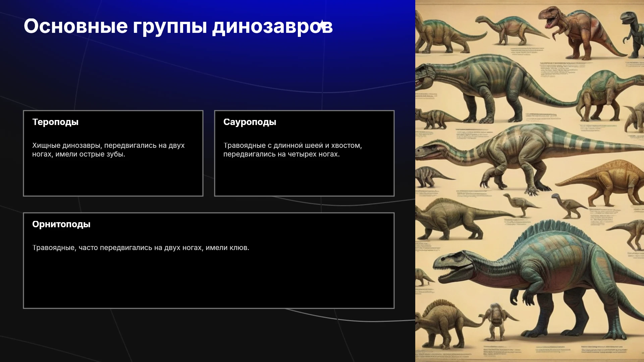This screenshot has width=644, height=362.
Task: Click the "Орнитоподы" card heading
Action: point(61,224)
